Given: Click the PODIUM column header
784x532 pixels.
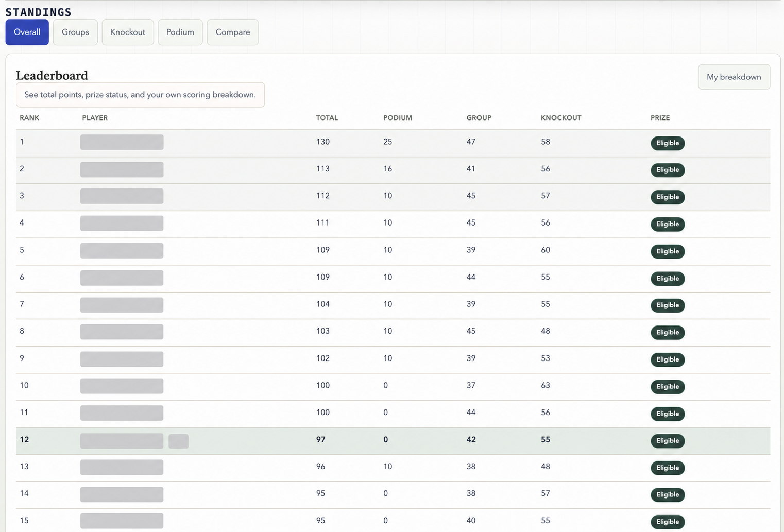Looking at the screenshot, I should 398,118.
